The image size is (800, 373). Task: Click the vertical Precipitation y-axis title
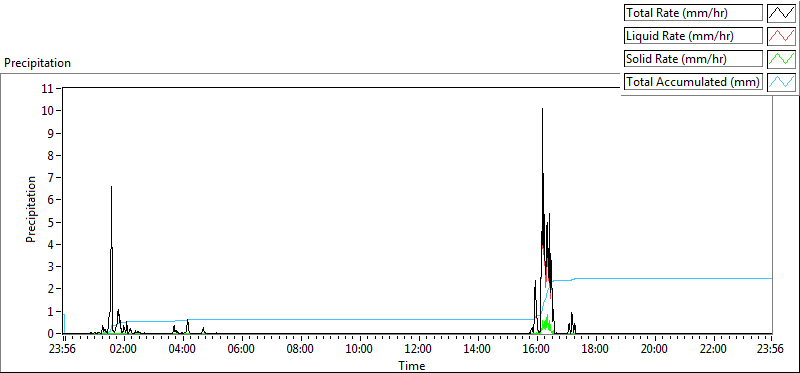point(32,209)
